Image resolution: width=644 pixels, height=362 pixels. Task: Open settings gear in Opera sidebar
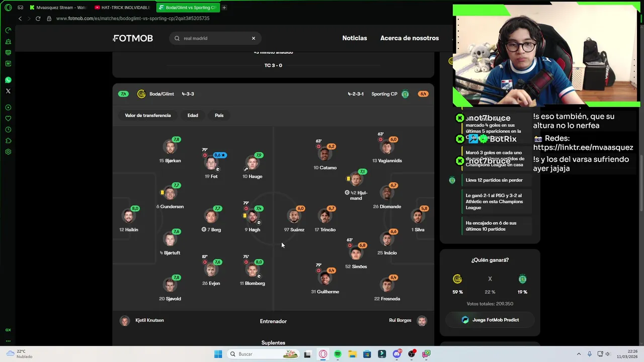(x=8, y=152)
